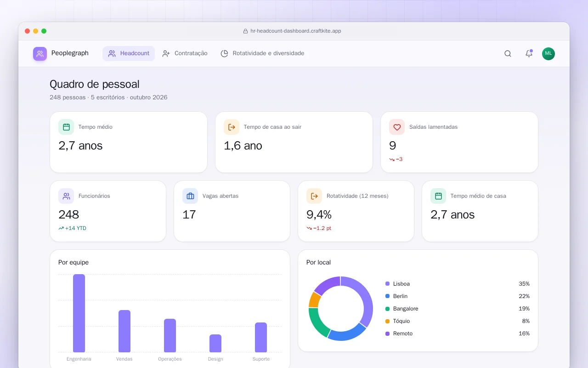Click the URL hr-headcount-dashboard.craftkite.app
The width and height of the screenshot is (588, 368).
[x=295, y=31]
